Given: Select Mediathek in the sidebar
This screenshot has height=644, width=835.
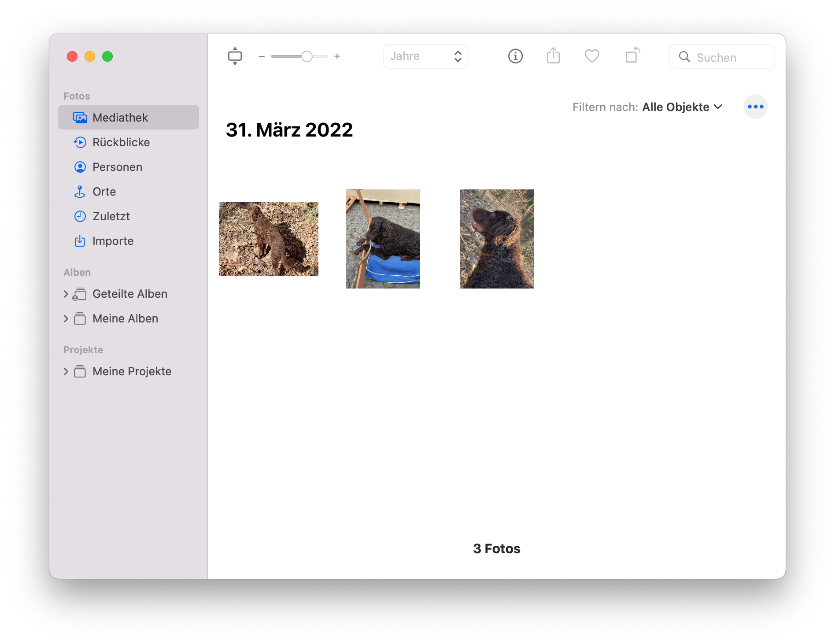Looking at the screenshot, I should tap(129, 117).
